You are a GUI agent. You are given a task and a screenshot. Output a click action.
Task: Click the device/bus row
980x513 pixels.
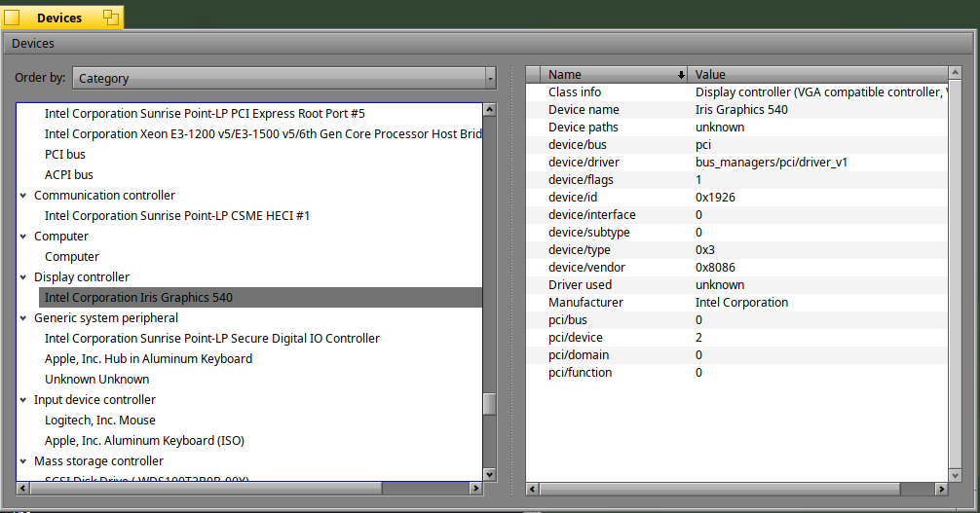coord(736,144)
